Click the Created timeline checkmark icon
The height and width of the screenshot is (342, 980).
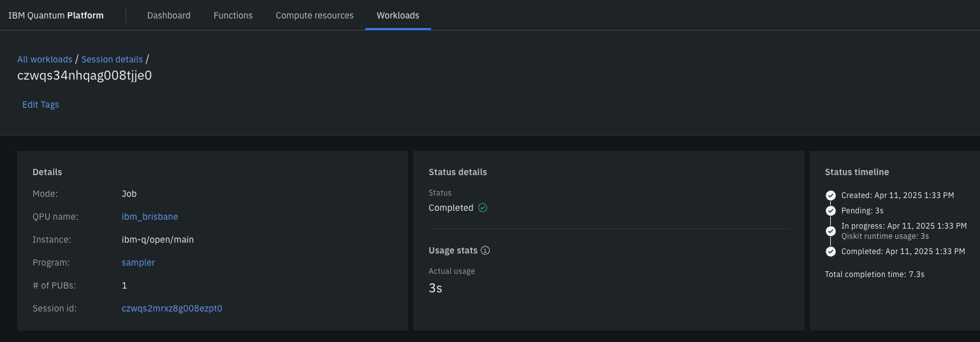tap(830, 196)
